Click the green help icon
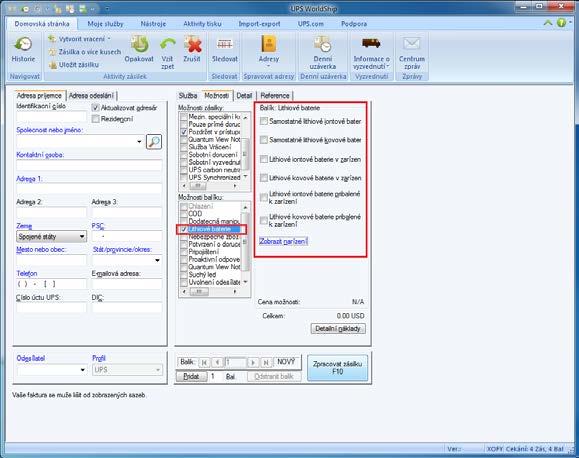This screenshot has height=458, width=579. point(561,23)
